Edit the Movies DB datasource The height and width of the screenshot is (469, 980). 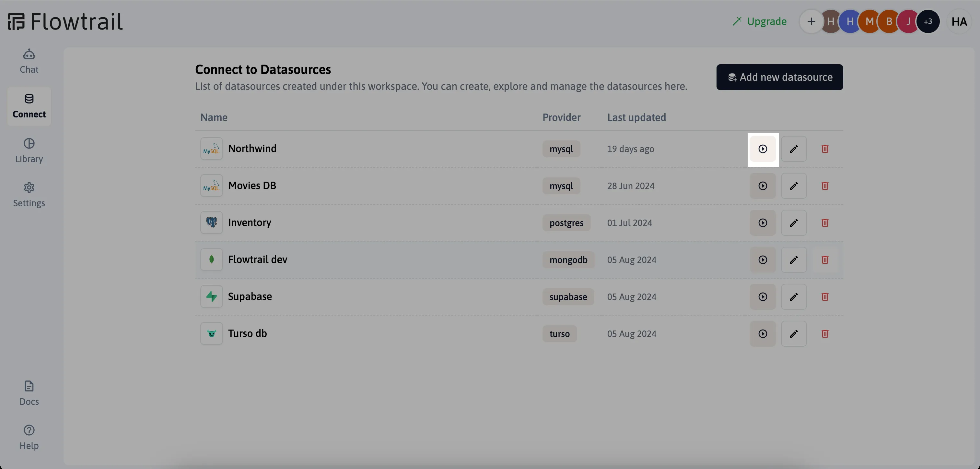[x=794, y=186]
